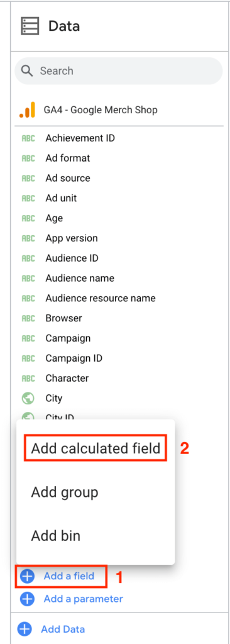Click the Add Data button

(63, 629)
